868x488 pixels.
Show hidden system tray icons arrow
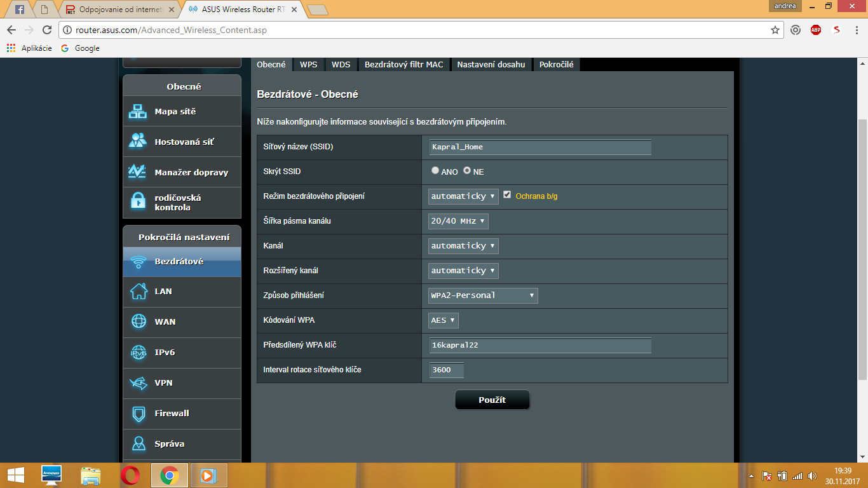click(752, 476)
